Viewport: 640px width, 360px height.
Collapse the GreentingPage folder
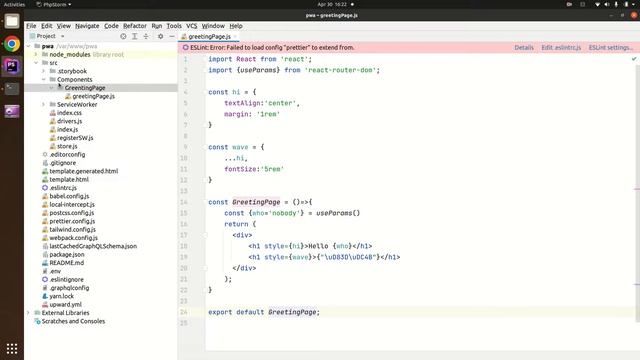pos(51,88)
